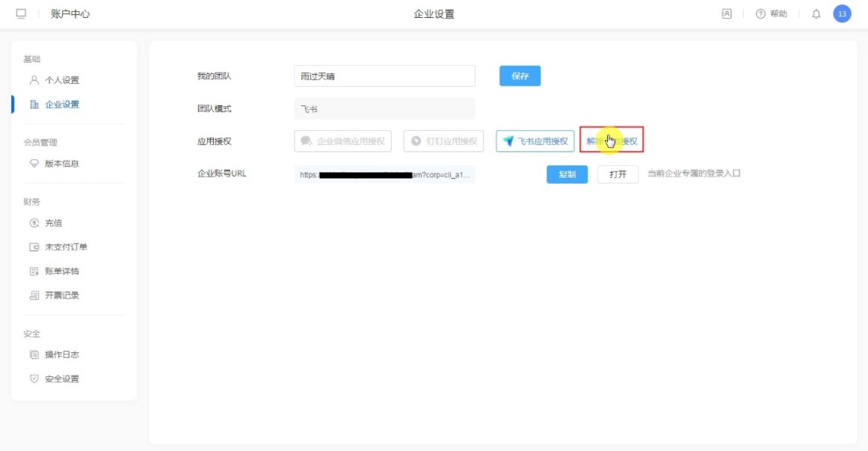This screenshot has height=451, width=868.
Task: Click the blue 保存 button
Action: pyautogui.click(x=520, y=76)
